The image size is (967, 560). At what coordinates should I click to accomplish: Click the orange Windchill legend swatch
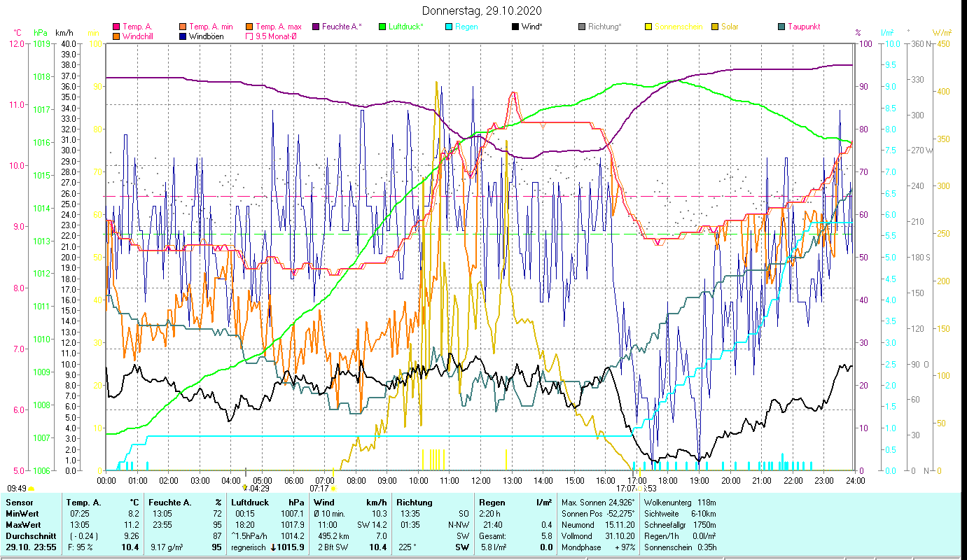(x=116, y=36)
